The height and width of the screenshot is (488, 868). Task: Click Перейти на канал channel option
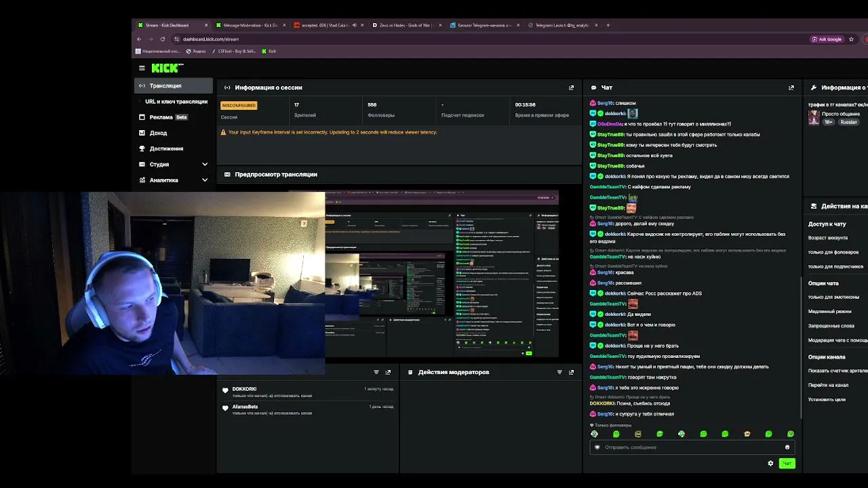click(x=828, y=385)
